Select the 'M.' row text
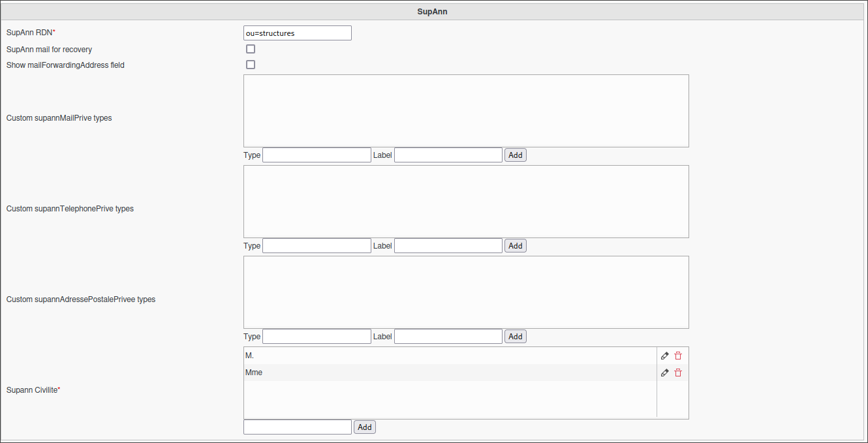The width and height of the screenshot is (868, 443). coord(249,356)
